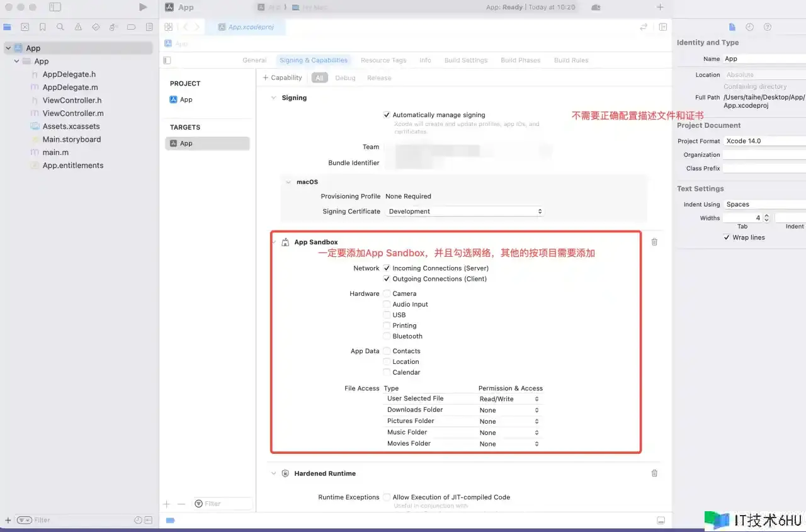Image resolution: width=806 pixels, height=532 pixels.
Task: Add a new Capability
Action: click(283, 78)
